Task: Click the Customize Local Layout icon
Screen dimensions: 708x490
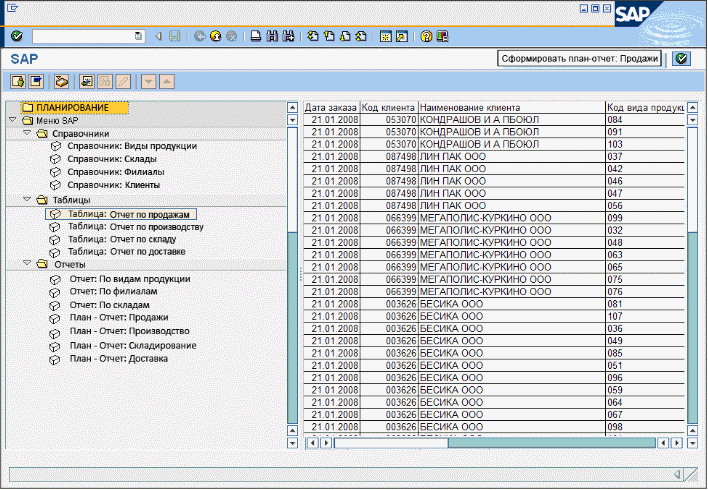Action: click(443, 36)
